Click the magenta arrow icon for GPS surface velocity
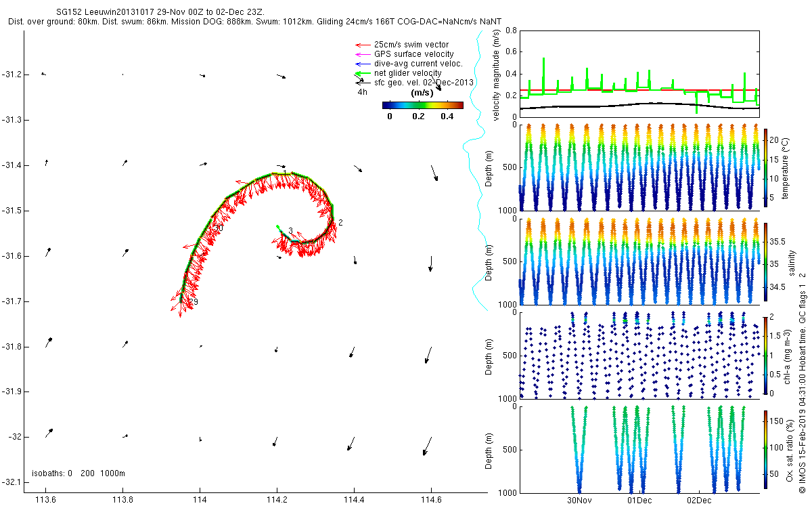812x508 pixels. coord(362,55)
